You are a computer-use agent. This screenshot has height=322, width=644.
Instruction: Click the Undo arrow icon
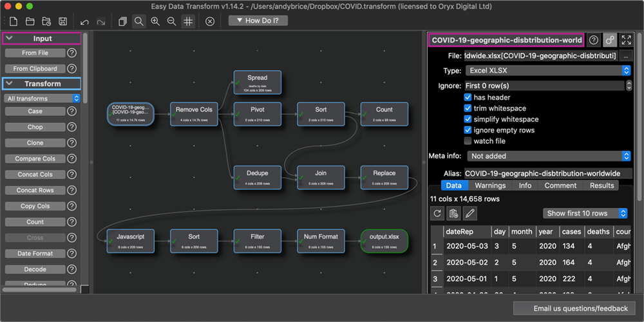point(84,22)
